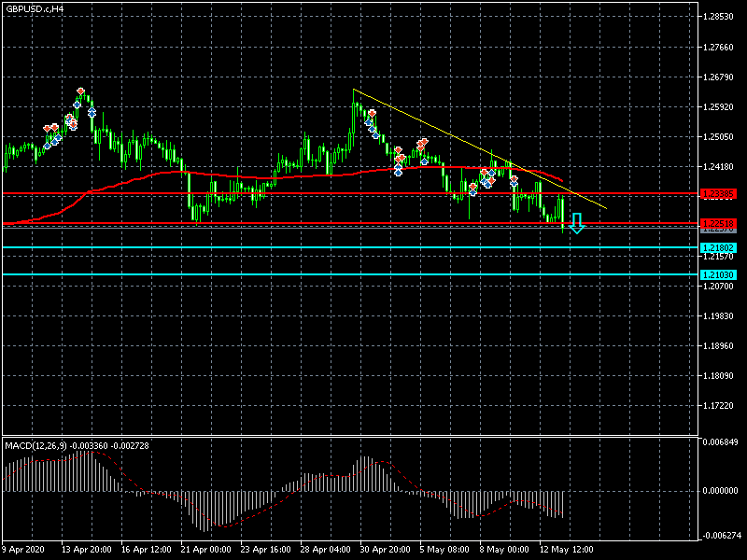Image resolution: width=747 pixels, height=560 pixels.
Task: Click the grey current price tag on axis
Action: [717, 229]
